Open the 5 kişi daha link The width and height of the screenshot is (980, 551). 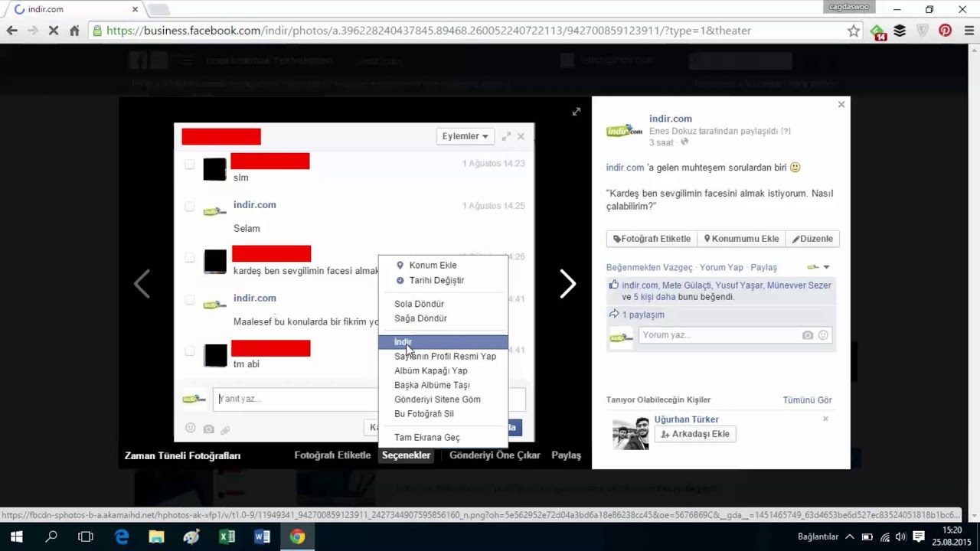point(655,297)
